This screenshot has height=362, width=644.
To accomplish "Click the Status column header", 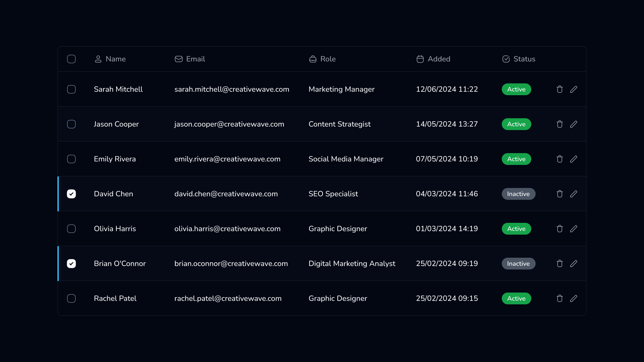I will coord(524,59).
